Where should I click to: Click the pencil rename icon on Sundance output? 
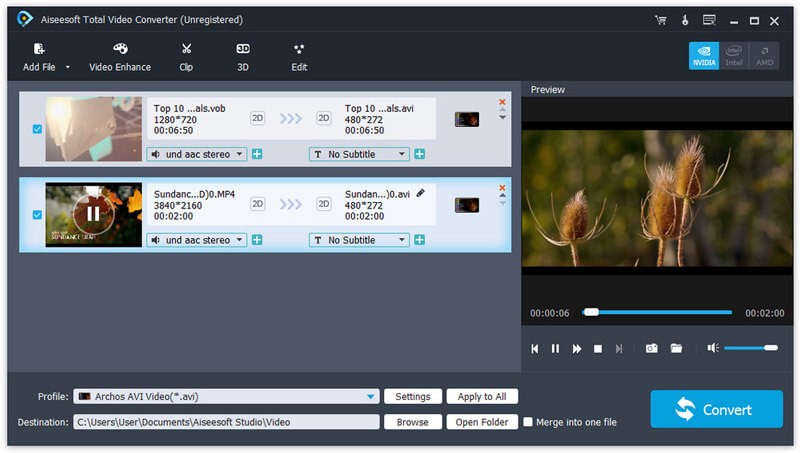pos(421,193)
